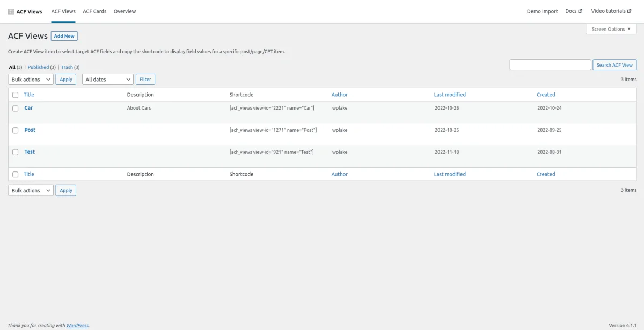This screenshot has width=644, height=330.
Task: Open the Post view title
Action: point(30,130)
